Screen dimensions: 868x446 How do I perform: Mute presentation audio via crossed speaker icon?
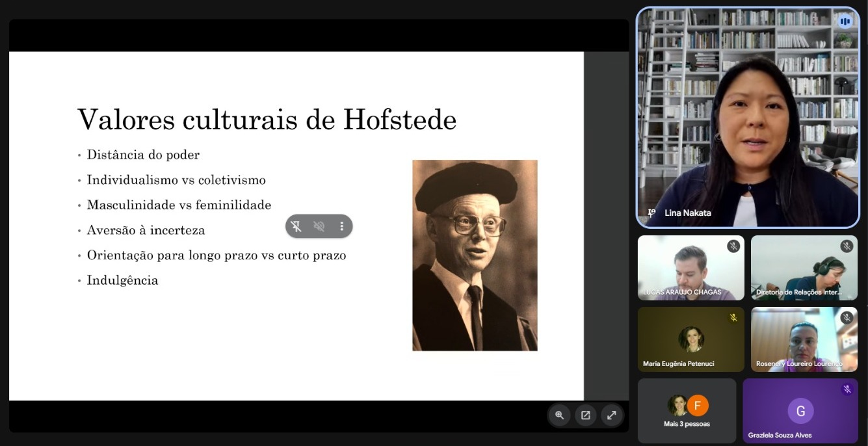point(319,226)
